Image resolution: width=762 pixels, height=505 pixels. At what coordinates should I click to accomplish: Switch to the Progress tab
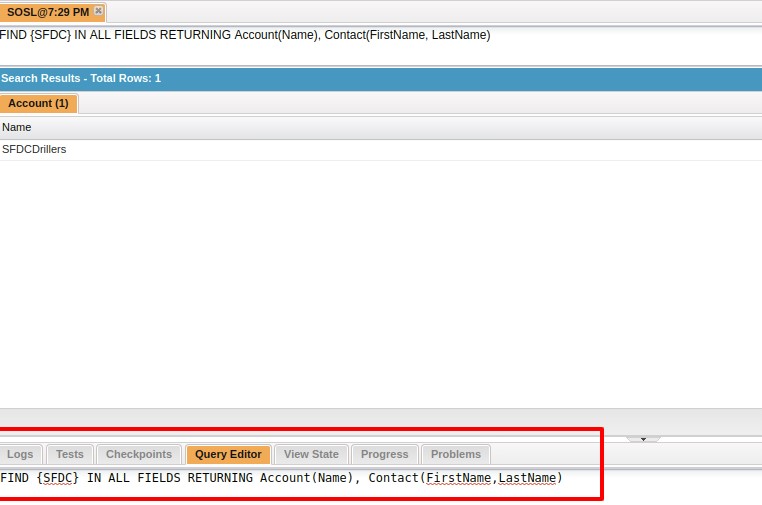(x=384, y=454)
